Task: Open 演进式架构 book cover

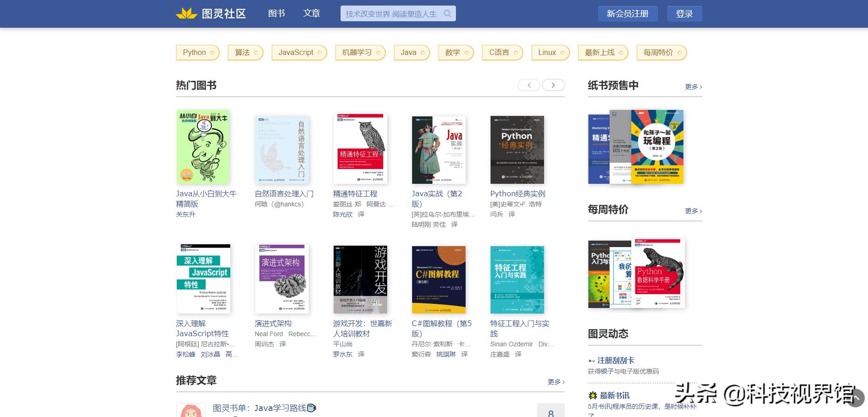Action: pos(281,279)
